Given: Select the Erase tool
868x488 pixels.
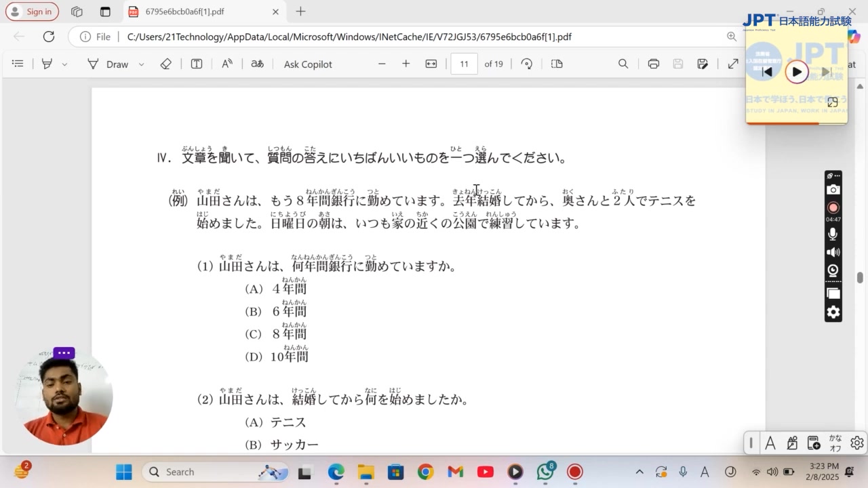Looking at the screenshot, I should (x=166, y=64).
